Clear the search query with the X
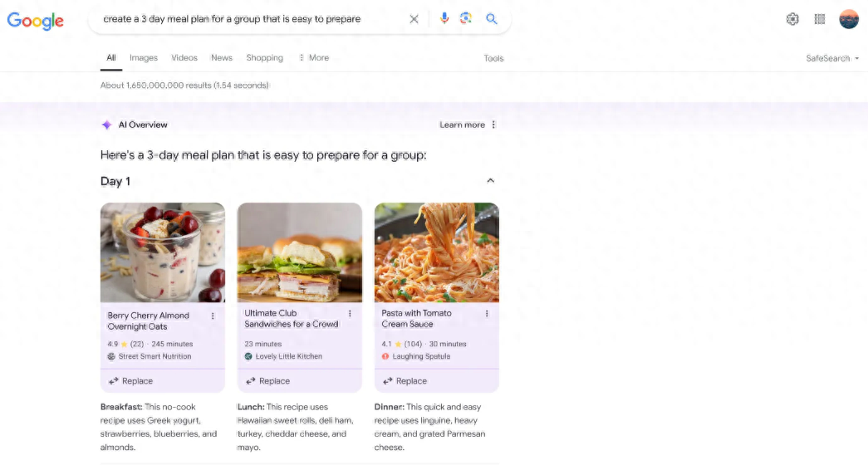This screenshot has width=868, height=465. [x=414, y=19]
